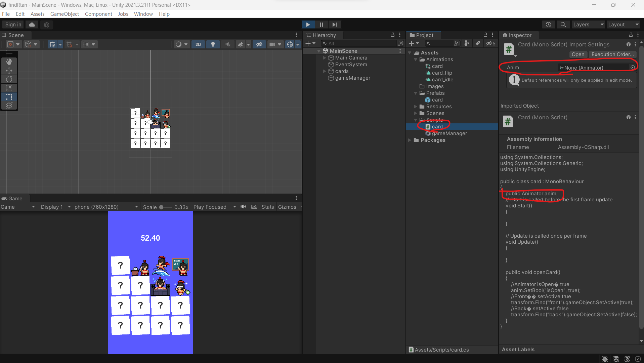Viewport: 644px width, 363px height.
Task: Select the Rect tool
Action: 9,97
